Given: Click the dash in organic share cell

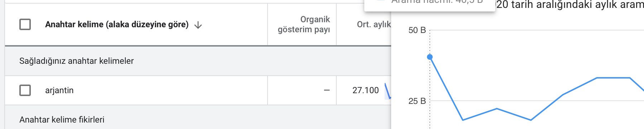Looking at the screenshot, I should point(327,90).
